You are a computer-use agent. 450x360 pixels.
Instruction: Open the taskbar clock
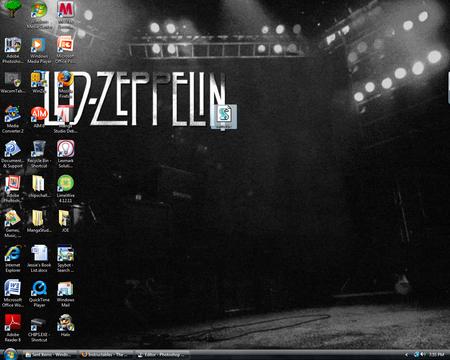pos(437,354)
